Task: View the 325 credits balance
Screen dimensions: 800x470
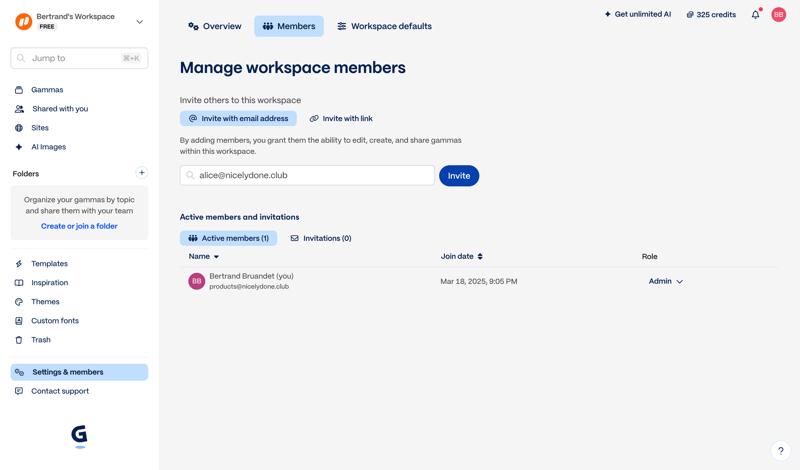Action: pyautogui.click(x=711, y=15)
